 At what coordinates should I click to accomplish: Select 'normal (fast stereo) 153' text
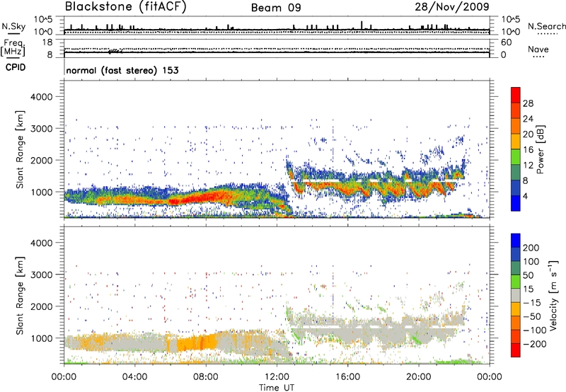[122, 70]
